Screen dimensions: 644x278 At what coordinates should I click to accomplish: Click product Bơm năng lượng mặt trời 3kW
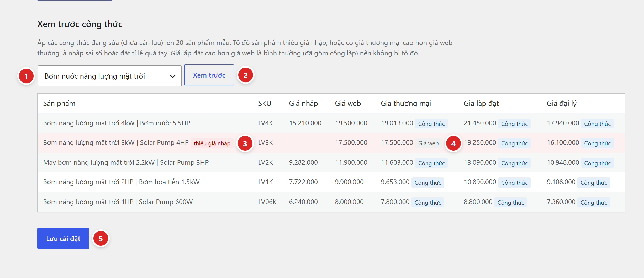(x=116, y=143)
